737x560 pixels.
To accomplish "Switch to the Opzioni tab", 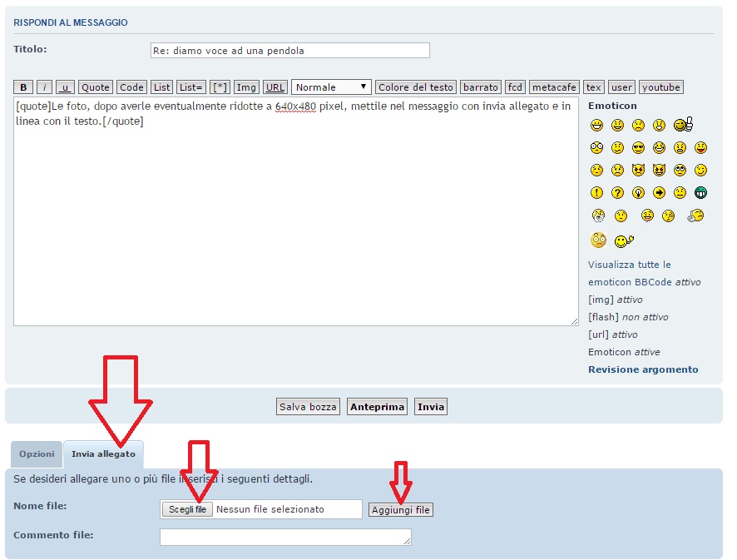I will (x=37, y=454).
